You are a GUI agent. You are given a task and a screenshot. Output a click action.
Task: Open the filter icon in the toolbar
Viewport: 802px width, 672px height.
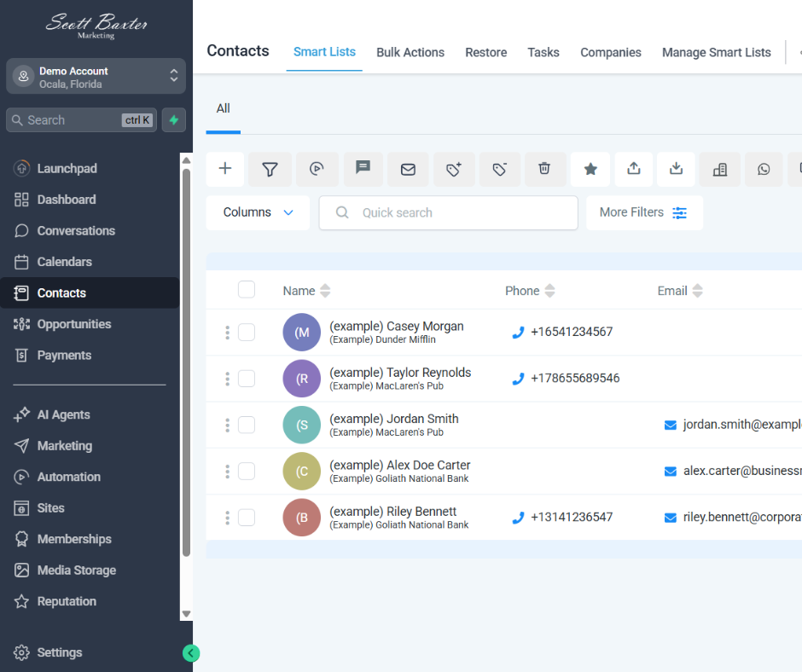tap(270, 169)
